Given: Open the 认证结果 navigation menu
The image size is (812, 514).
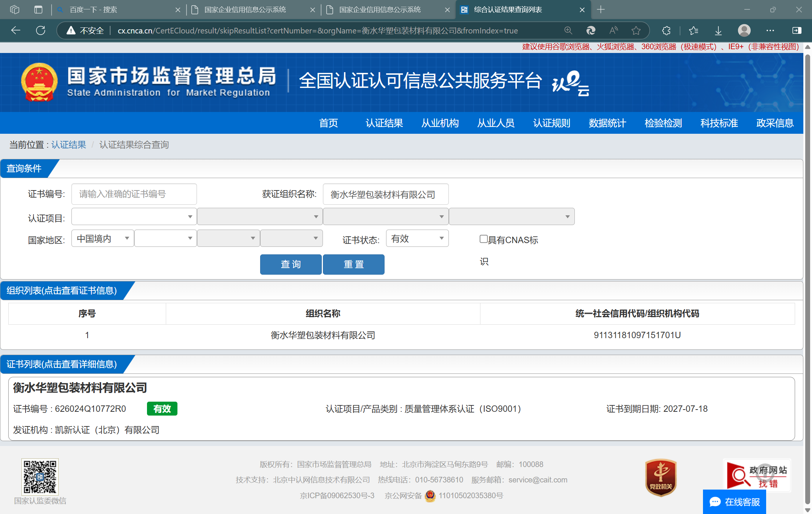Looking at the screenshot, I should [384, 123].
